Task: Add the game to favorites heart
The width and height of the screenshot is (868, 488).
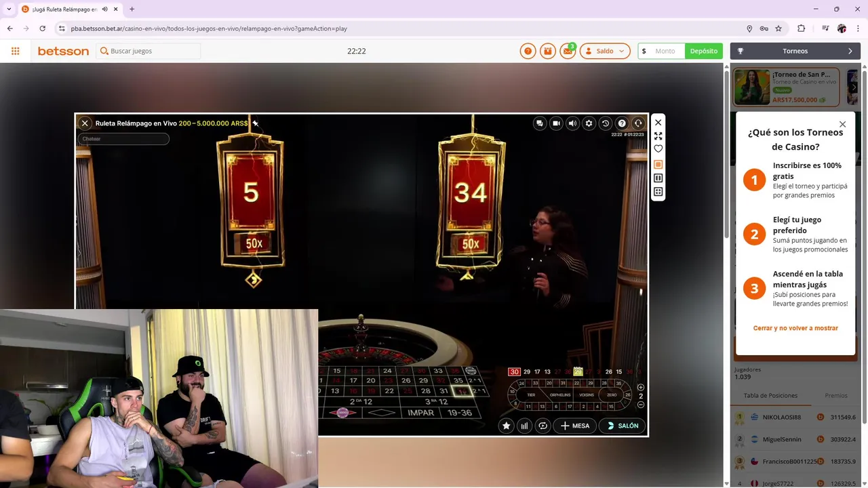Action: (658, 149)
